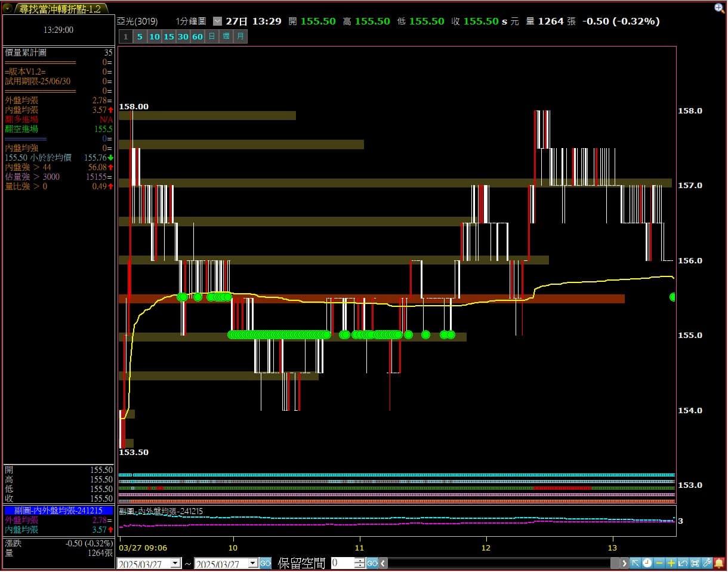
Task: Zoom out with the minus icon
Action: (x=659, y=563)
